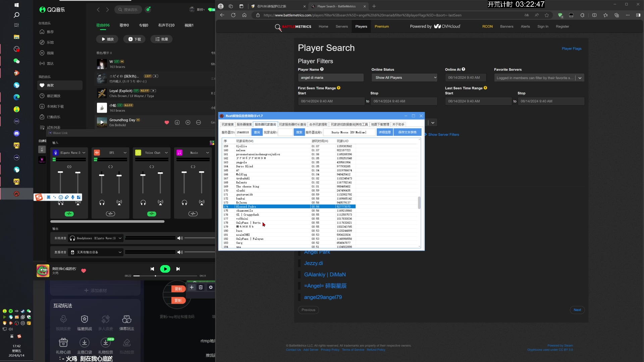Click the orange SFX channel icon

(97, 153)
